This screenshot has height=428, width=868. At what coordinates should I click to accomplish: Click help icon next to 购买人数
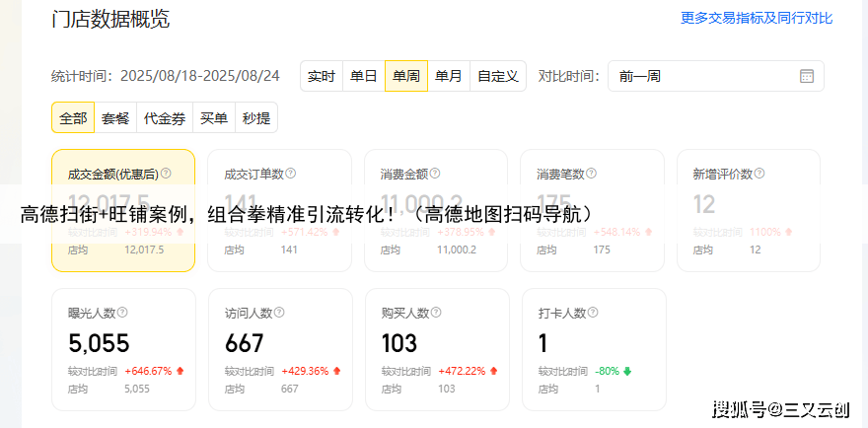(435, 313)
